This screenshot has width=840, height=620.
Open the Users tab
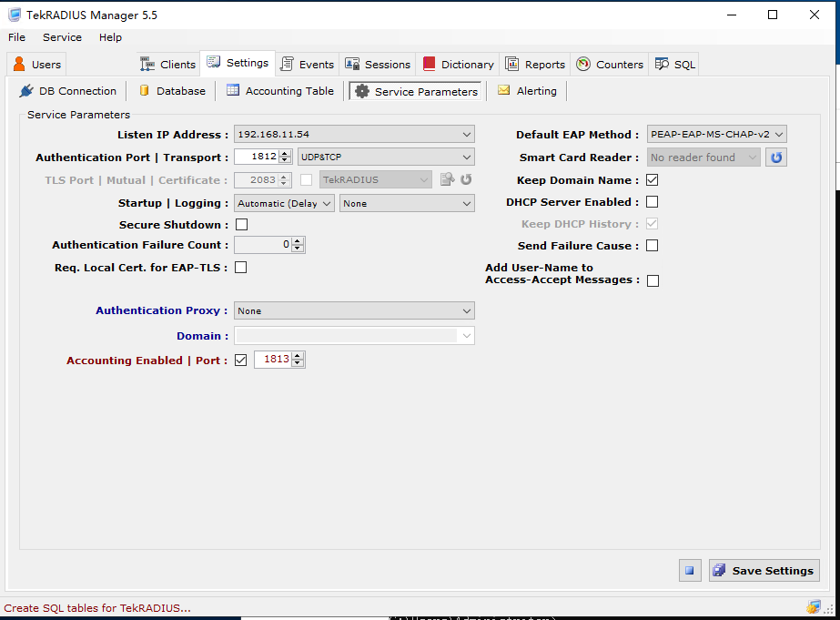36,65
